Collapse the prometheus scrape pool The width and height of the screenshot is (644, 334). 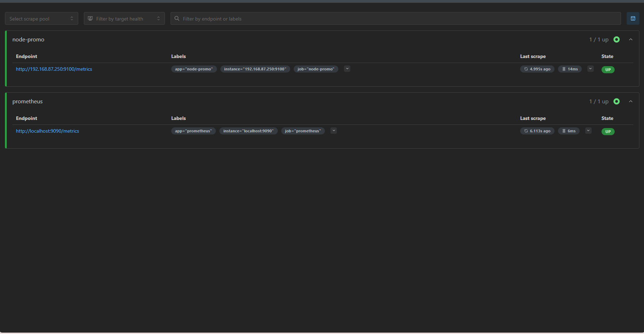click(631, 102)
